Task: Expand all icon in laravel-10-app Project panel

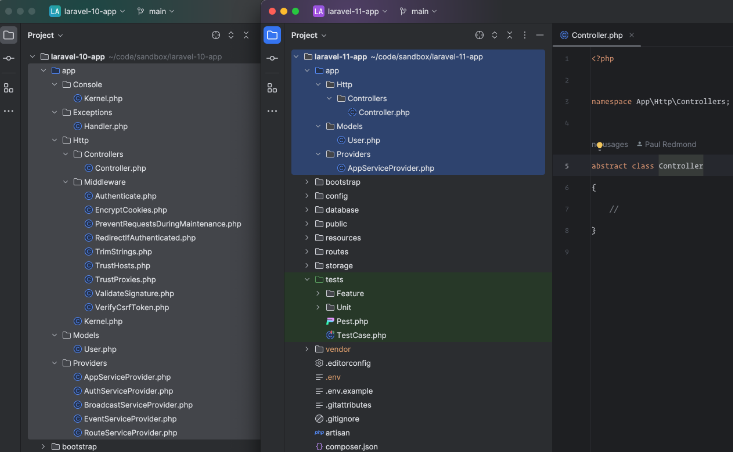Action: (231, 35)
